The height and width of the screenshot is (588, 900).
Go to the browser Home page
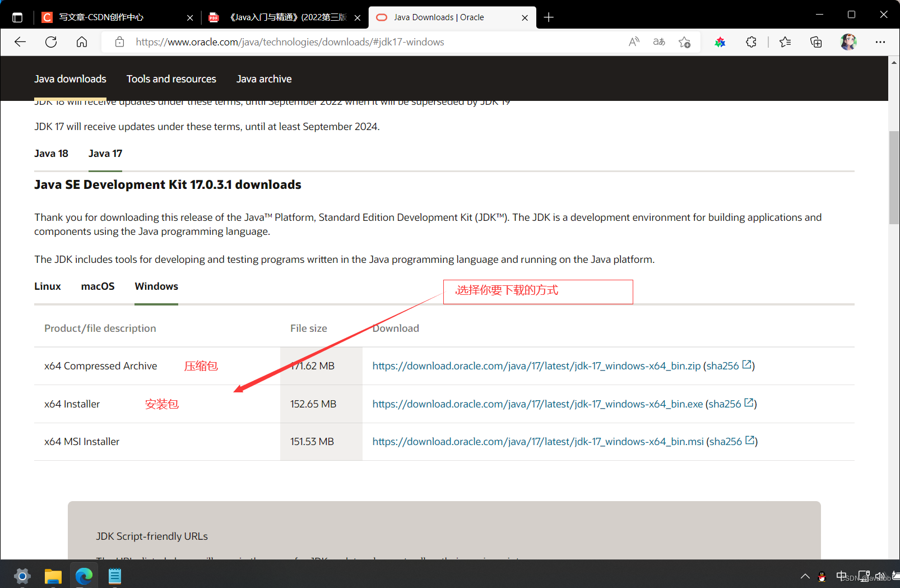click(x=82, y=42)
